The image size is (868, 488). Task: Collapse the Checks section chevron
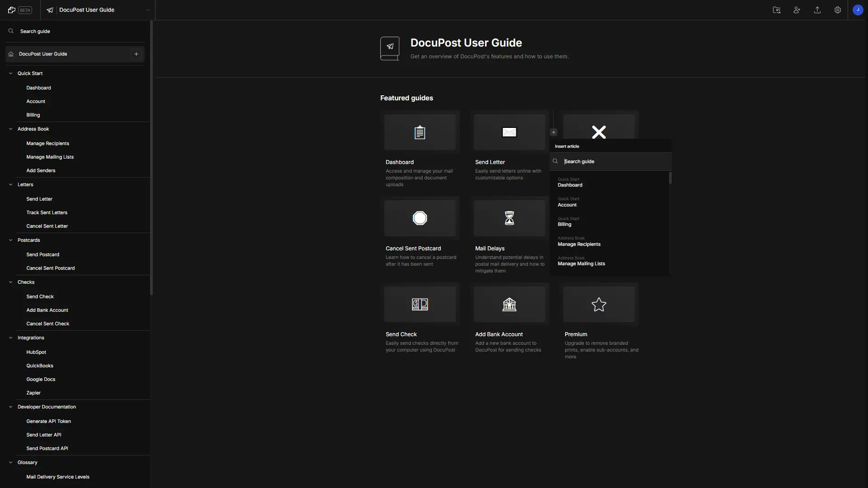tap(11, 282)
